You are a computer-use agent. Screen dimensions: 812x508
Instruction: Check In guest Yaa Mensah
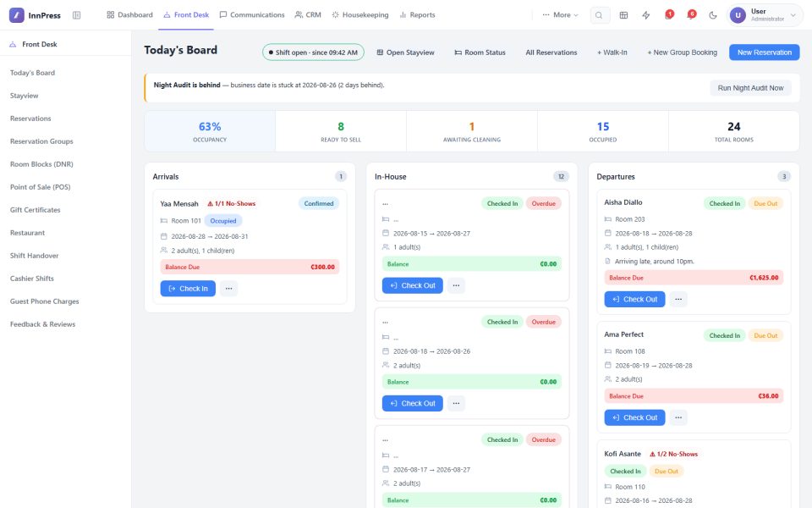188,289
